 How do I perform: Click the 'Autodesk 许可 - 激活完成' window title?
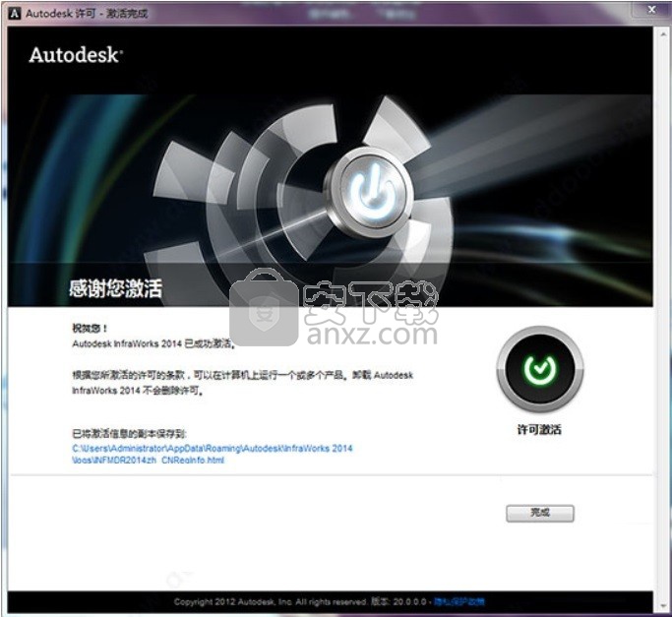tap(87, 14)
